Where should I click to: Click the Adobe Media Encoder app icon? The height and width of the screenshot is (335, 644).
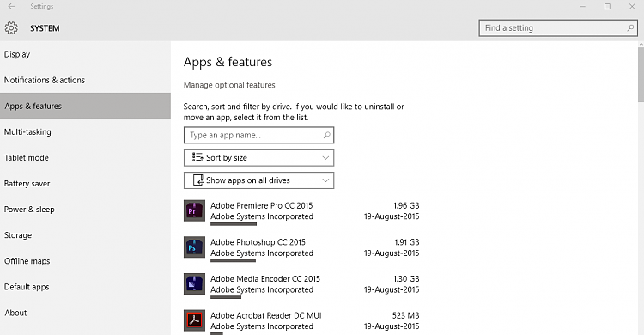point(194,284)
